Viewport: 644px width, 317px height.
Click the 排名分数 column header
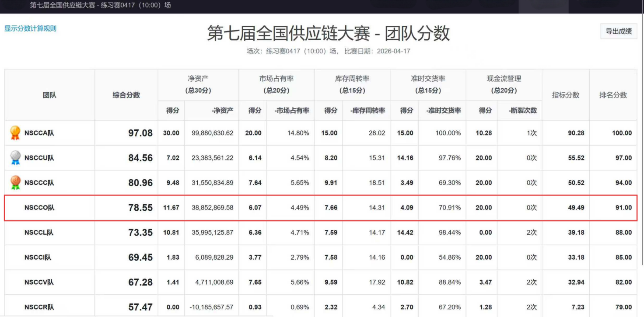[x=613, y=95]
